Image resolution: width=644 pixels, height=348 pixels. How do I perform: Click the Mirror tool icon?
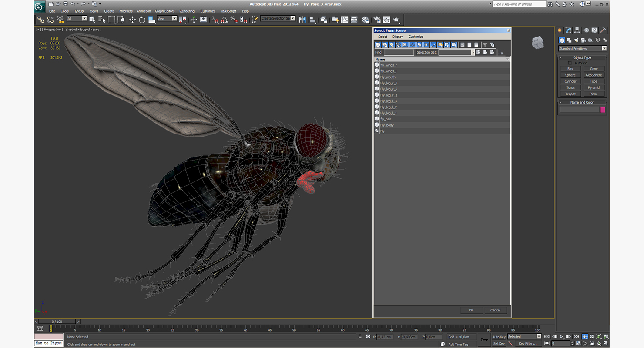(x=302, y=20)
